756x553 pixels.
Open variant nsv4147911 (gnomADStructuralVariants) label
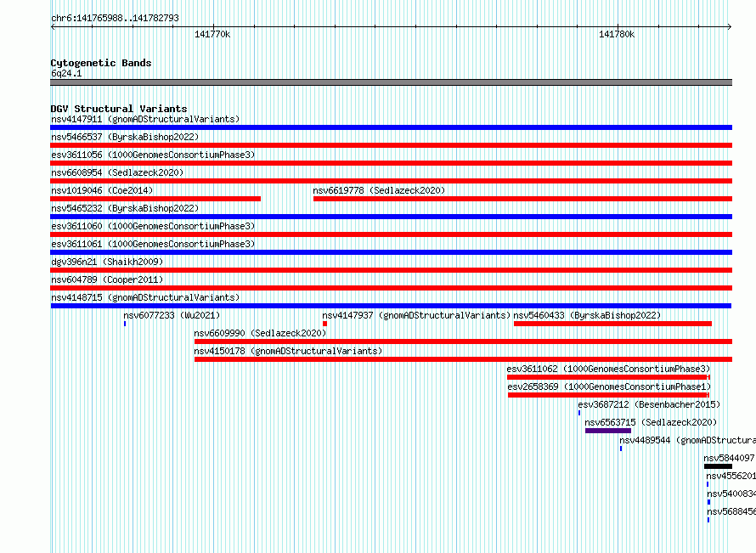145,119
